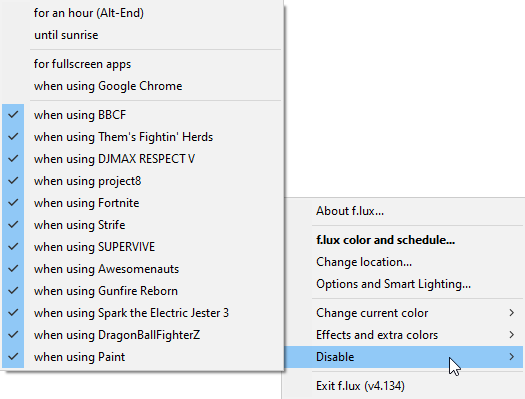This screenshot has height=399, width=525.
Task: Click 'when using DragonBallFighterZ'
Action: 142,335
